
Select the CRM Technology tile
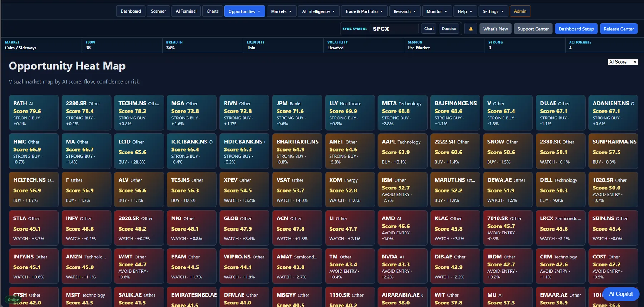pyautogui.click(x=561, y=266)
